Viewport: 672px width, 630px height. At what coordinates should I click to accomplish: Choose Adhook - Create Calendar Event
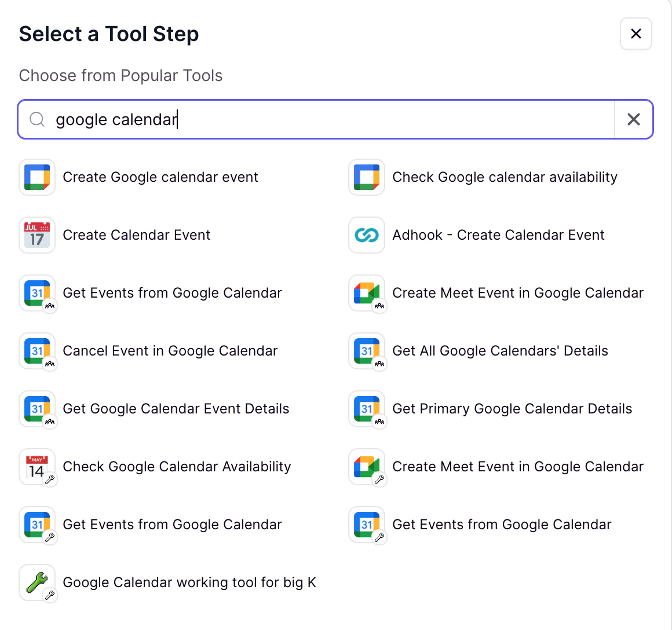pyautogui.click(x=498, y=235)
